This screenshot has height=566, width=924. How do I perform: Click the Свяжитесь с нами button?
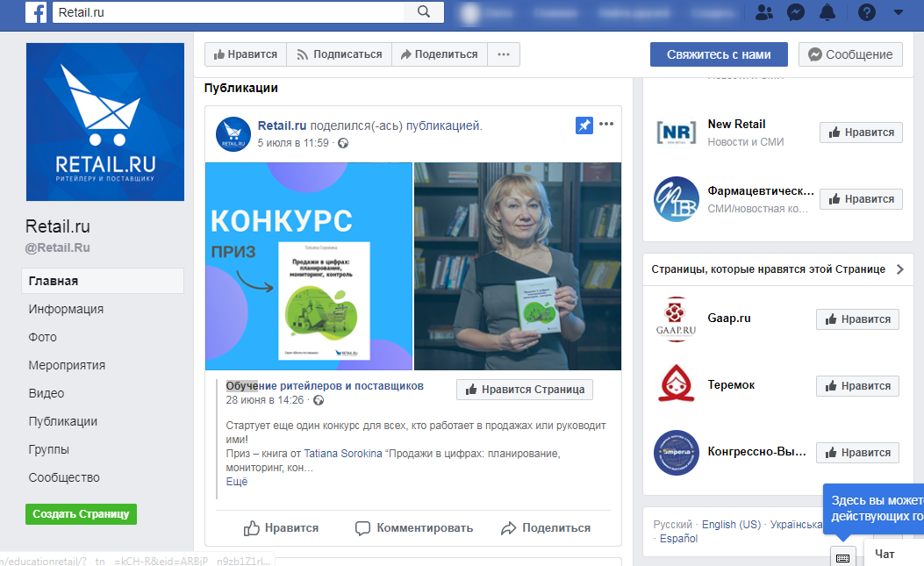pyautogui.click(x=719, y=54)
